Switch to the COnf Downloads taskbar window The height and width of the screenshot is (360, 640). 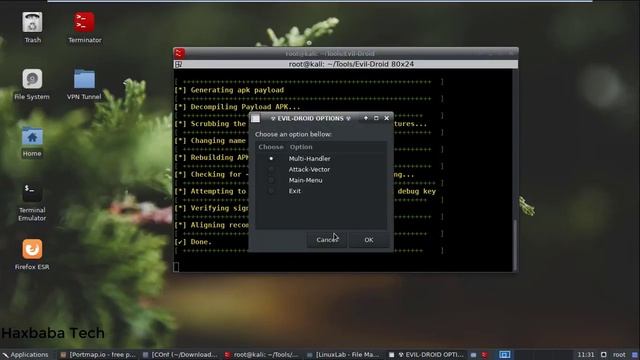180,355
